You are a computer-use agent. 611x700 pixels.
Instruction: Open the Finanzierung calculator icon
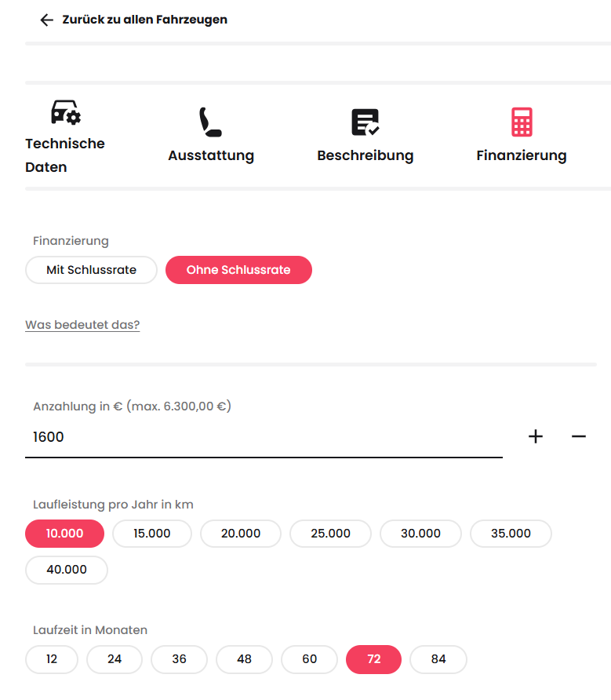tap(522, 122)
